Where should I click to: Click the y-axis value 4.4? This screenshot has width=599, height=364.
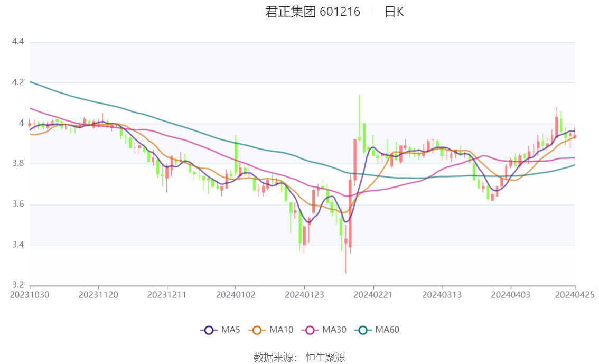[18, 42]
